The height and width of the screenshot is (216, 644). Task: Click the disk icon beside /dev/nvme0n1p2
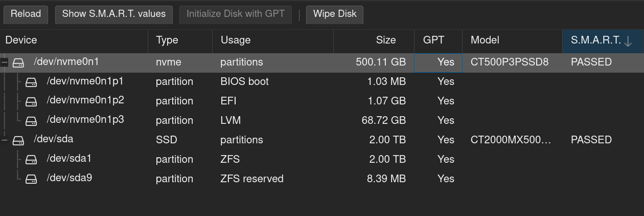coord(31,101)
